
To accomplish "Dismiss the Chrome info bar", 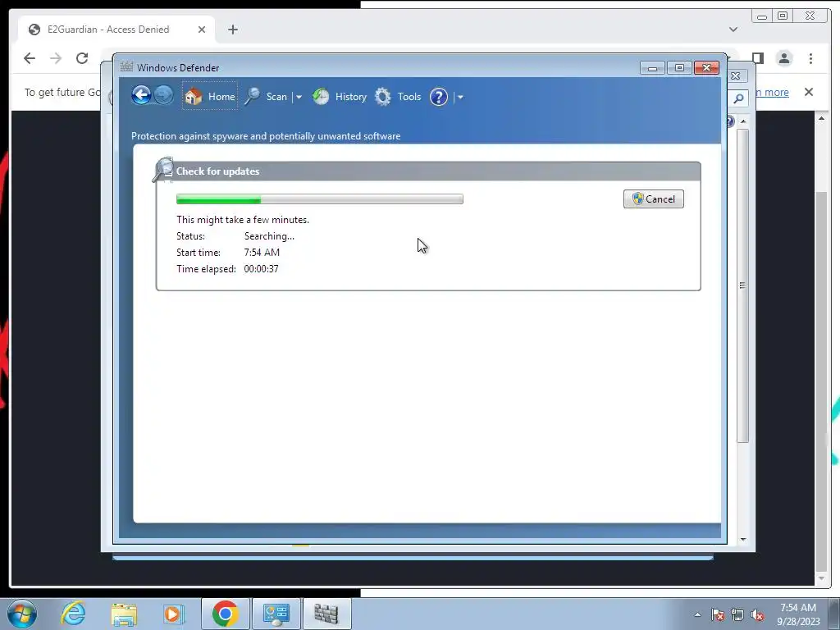I will (808, 92).
